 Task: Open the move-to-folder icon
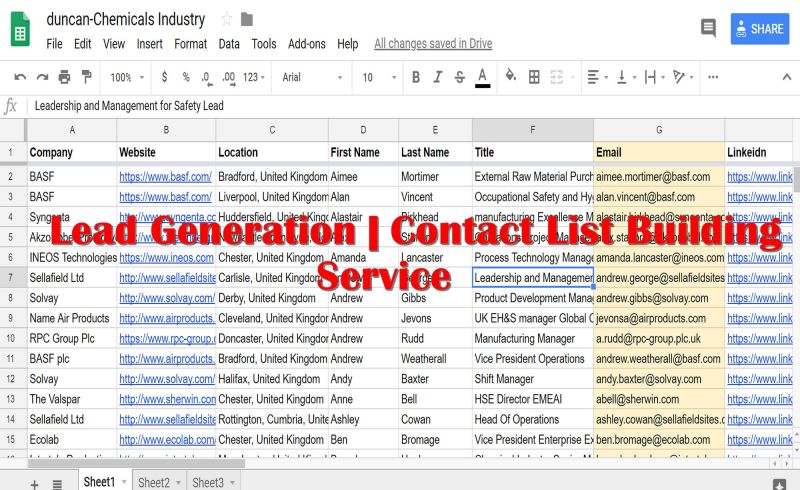click(x=247, y=19)
